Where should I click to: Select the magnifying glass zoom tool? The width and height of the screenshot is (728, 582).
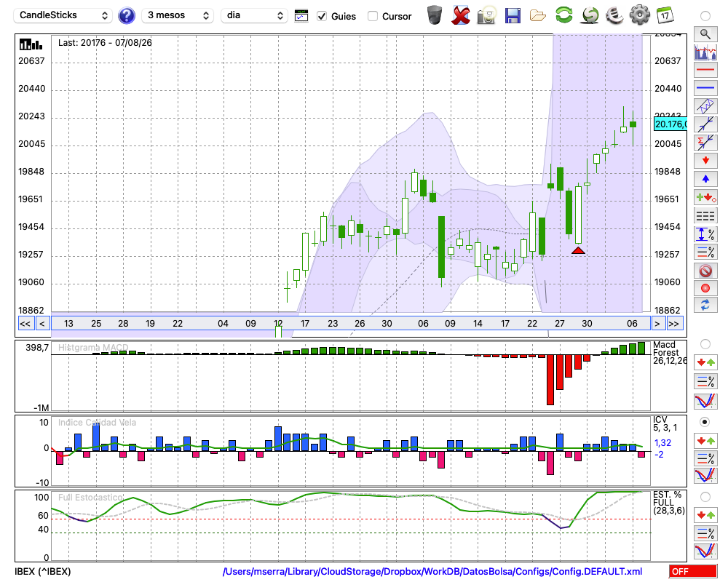[x=705, y=34]
